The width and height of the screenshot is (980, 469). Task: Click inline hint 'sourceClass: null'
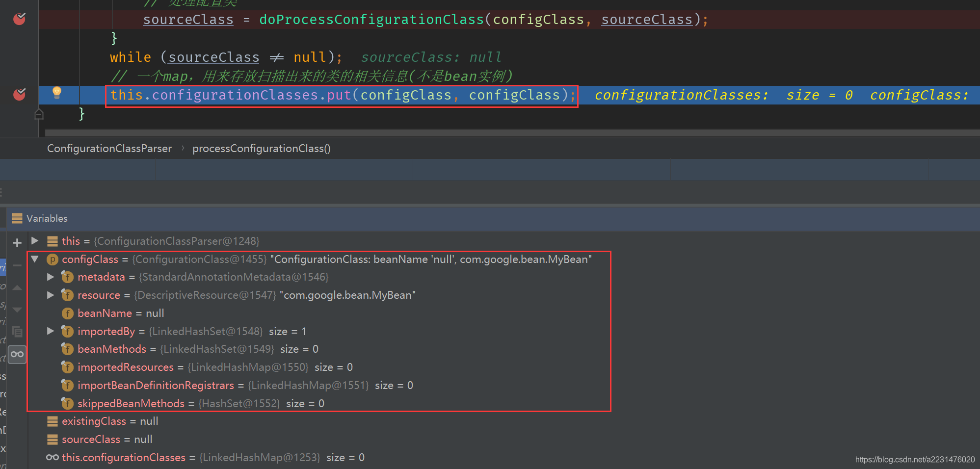click(x=431, y=57)
